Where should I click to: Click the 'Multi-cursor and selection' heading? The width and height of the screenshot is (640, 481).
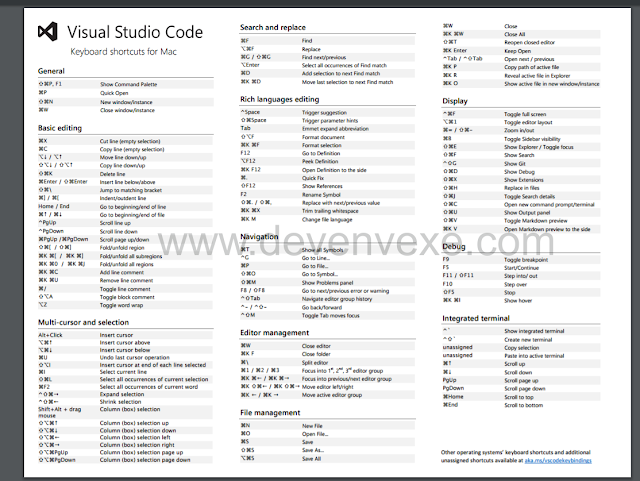click(x=84, y=322)
